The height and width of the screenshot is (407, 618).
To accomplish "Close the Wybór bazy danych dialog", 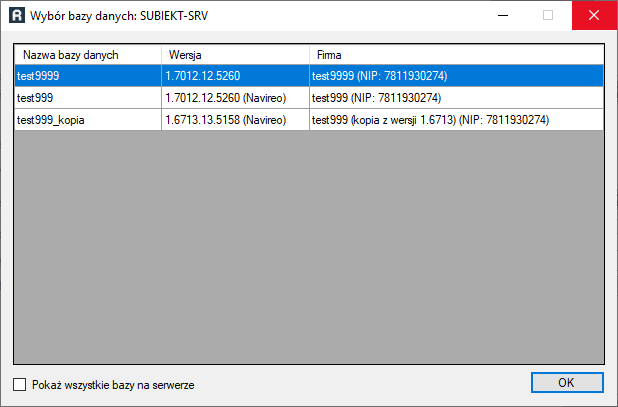I will [594, 15].
